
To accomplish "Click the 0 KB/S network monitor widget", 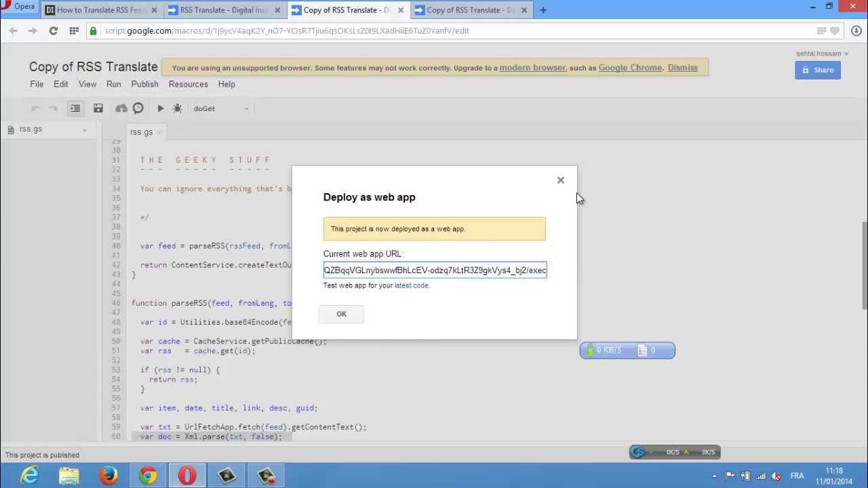I will pos(627,350).
